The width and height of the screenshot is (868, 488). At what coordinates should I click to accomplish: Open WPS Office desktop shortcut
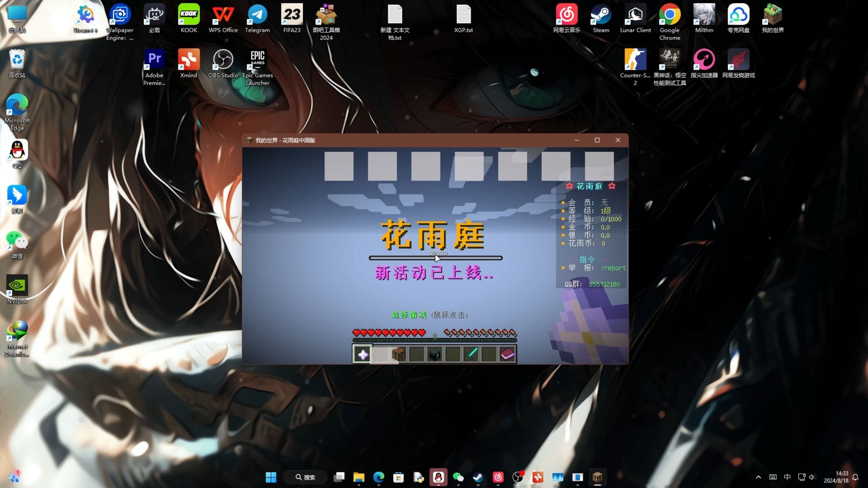[x=223, y=19]
